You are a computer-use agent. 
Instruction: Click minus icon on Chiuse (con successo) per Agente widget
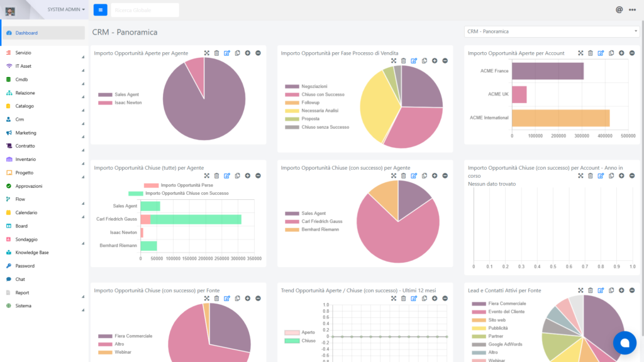coord(445,176)
